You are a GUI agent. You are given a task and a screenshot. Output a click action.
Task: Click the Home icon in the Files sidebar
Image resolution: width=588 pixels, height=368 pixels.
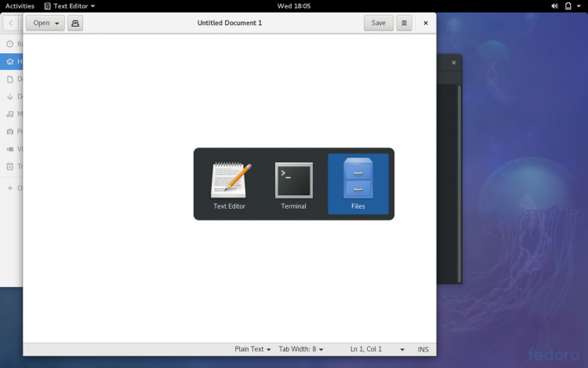coord(9,61)
